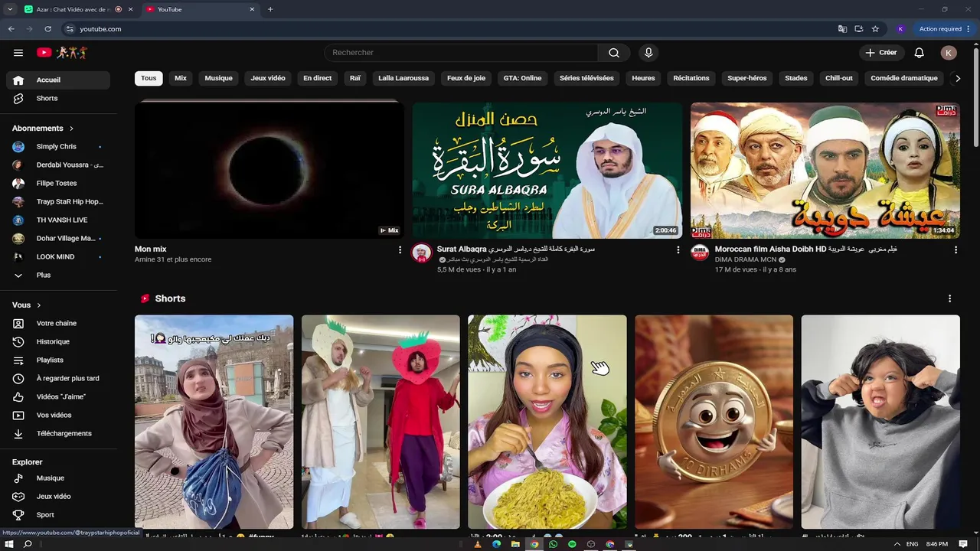Open Playlists in the sidebar
Screen dimensions: 980x551
[58, 360]
